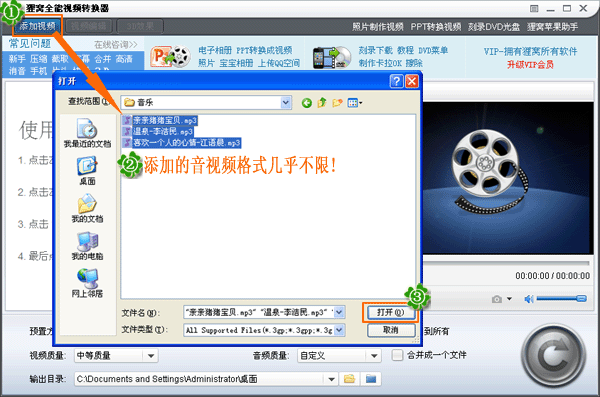Open the 宝宝相册 link

236,63
